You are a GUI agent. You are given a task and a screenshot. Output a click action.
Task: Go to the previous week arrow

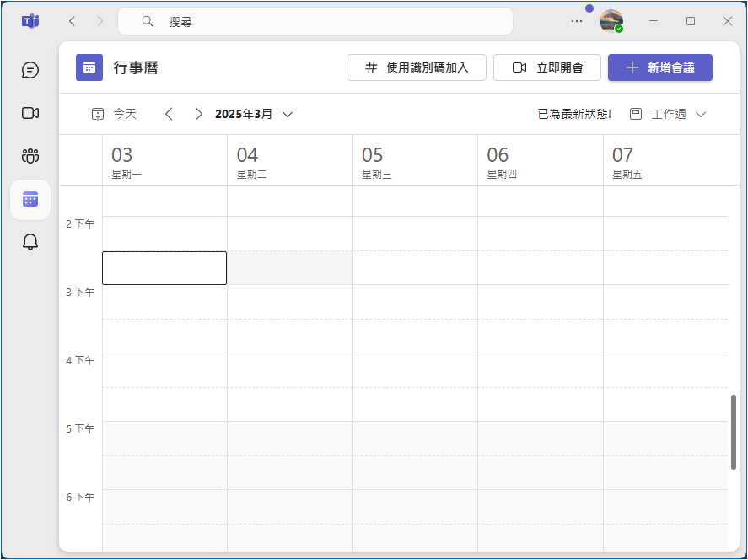169,114
